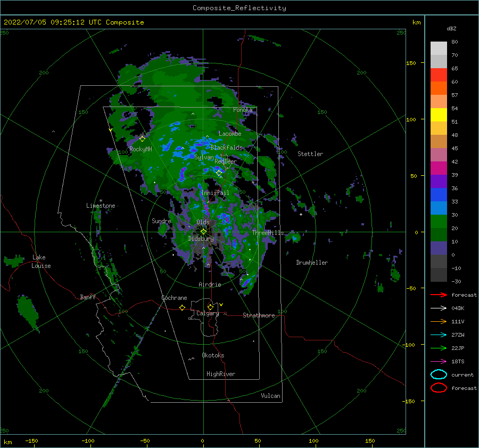Click the white plus marker east of ThreeHills
The height and width of the screenshot is (448, 479).
(301, 214)
